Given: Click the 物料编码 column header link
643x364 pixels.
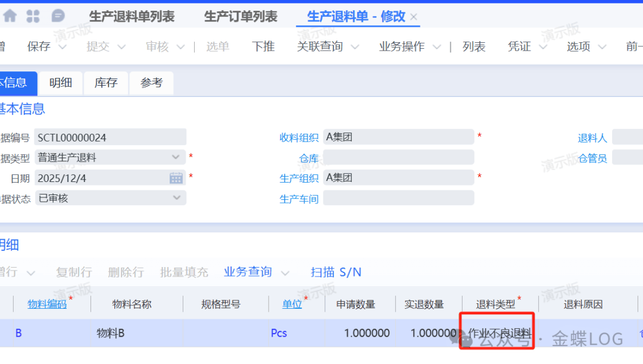Looking at the screenshot, I should click(47, 304).
